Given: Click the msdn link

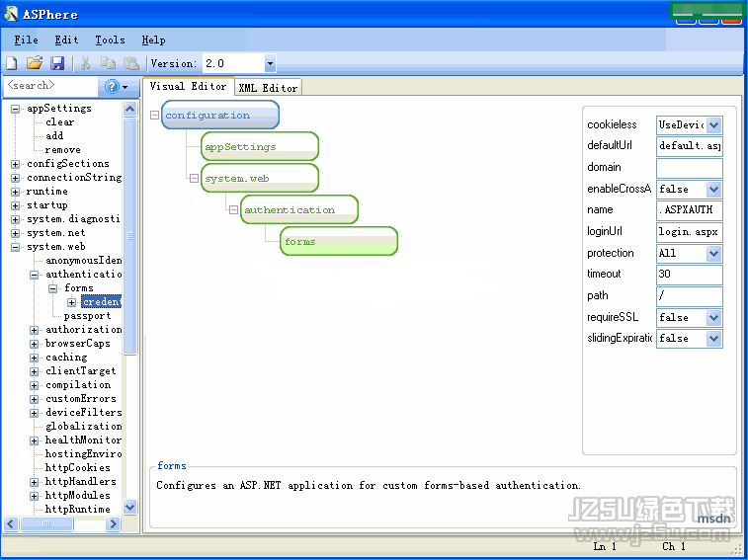Looking at the screenshot, I should click(x=713, y=519).
